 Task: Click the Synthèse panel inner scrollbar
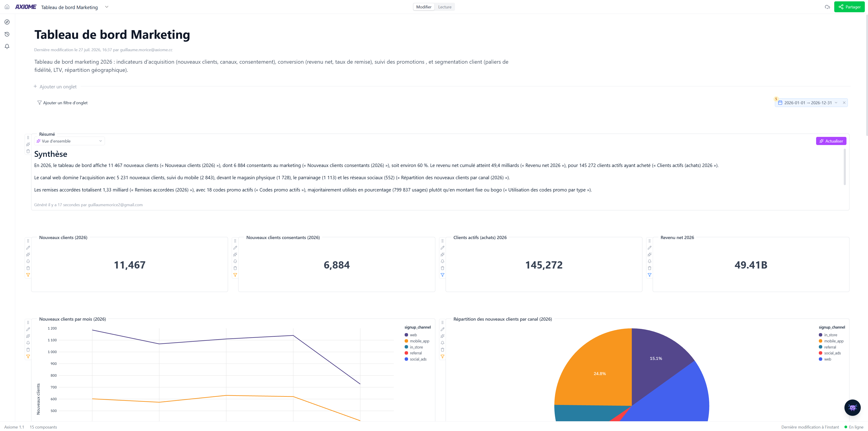[x=844, y=167]
